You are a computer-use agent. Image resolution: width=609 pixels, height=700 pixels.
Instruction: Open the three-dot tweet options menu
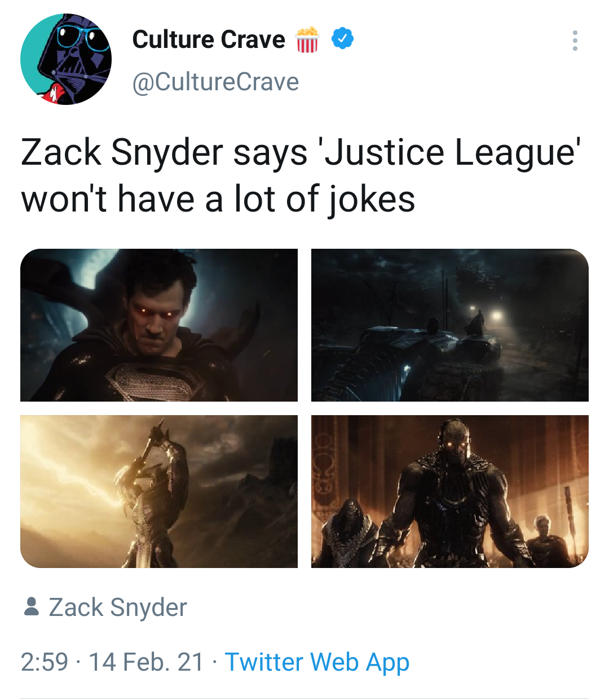point(575,41)
